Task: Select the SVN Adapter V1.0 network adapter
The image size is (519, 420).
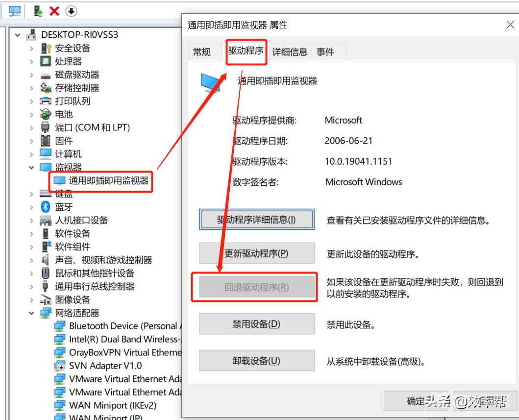Action: click(105, 366)
